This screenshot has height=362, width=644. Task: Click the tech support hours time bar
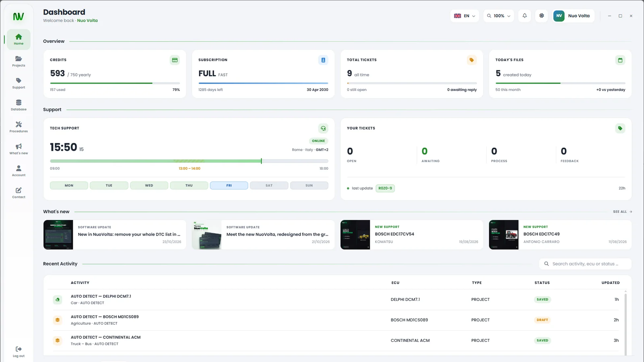189,161
